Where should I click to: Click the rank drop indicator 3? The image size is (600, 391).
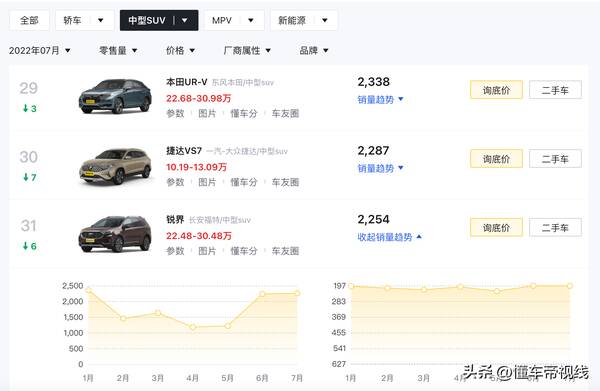coord(29,109)
